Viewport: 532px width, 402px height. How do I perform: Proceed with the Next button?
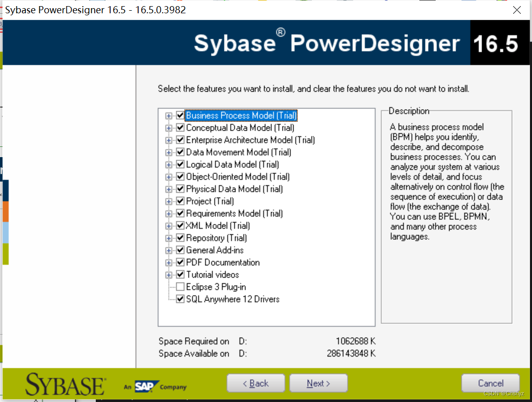coord(318,383)
